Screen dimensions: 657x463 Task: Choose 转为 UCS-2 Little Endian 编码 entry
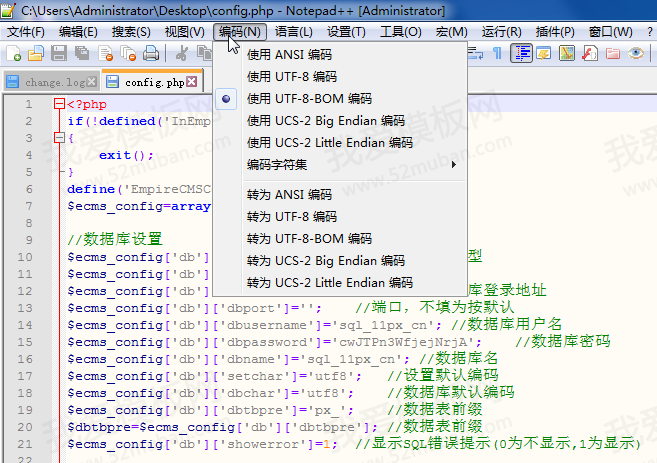340,283
